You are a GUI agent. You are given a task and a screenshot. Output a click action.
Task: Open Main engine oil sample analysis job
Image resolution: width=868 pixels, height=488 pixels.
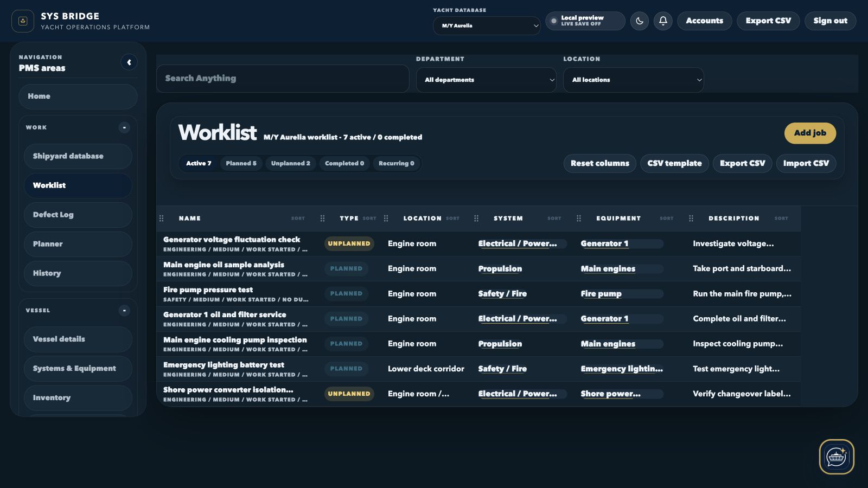coord(224,265)
